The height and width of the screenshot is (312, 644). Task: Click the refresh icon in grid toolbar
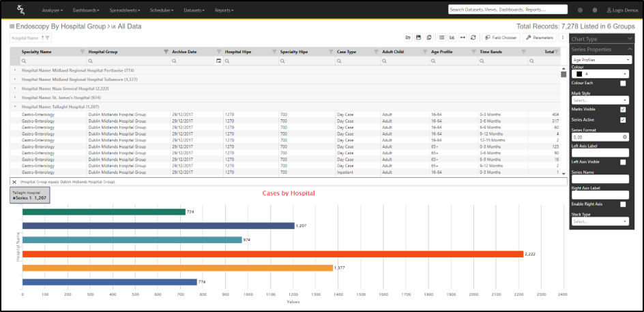click(473, 37)
